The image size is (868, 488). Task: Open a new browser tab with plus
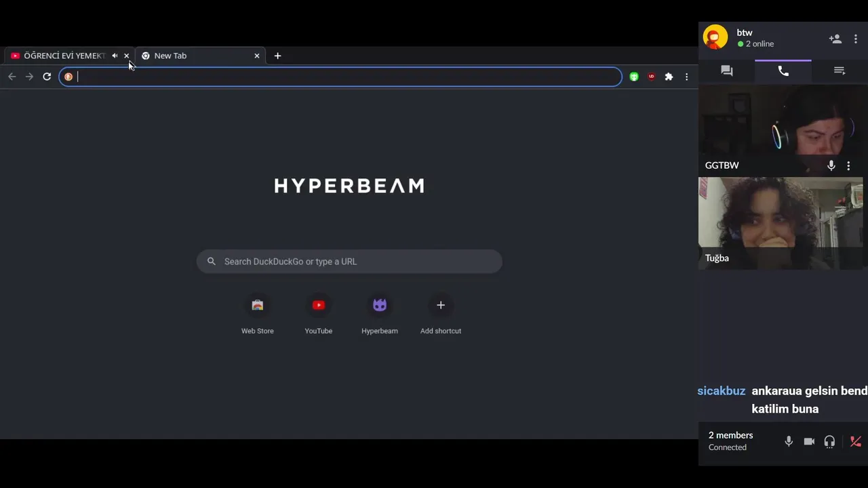pos(277,56)
